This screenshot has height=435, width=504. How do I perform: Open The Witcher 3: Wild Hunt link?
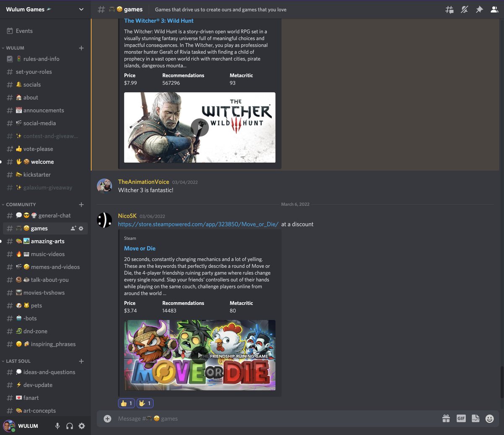[x=159, y=21]
